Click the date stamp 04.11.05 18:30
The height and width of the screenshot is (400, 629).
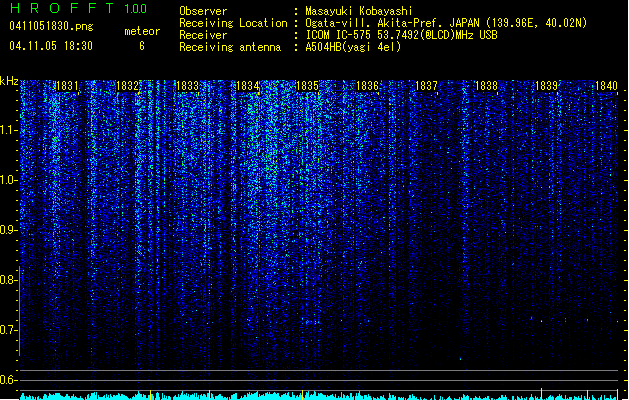point(51,46)
